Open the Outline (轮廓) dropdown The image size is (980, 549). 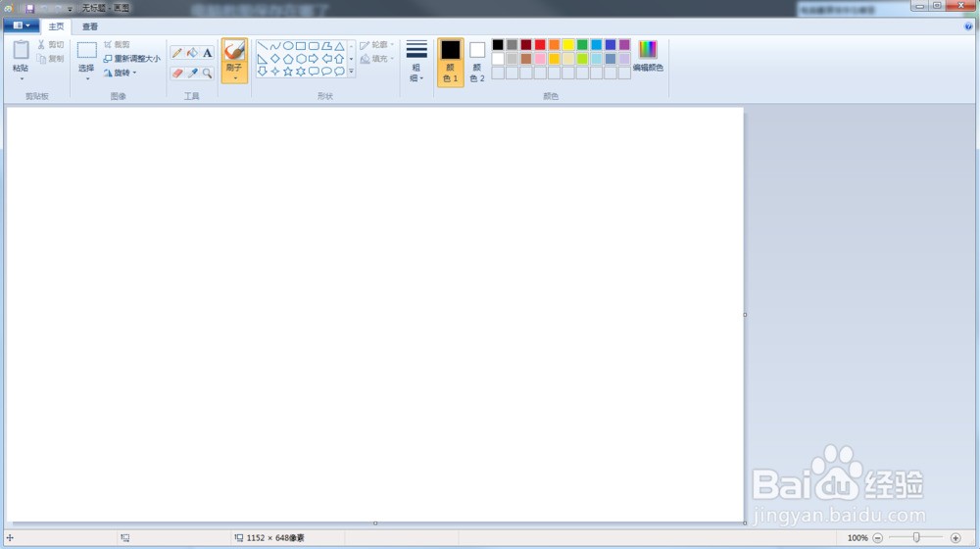(x=377, y=45)
